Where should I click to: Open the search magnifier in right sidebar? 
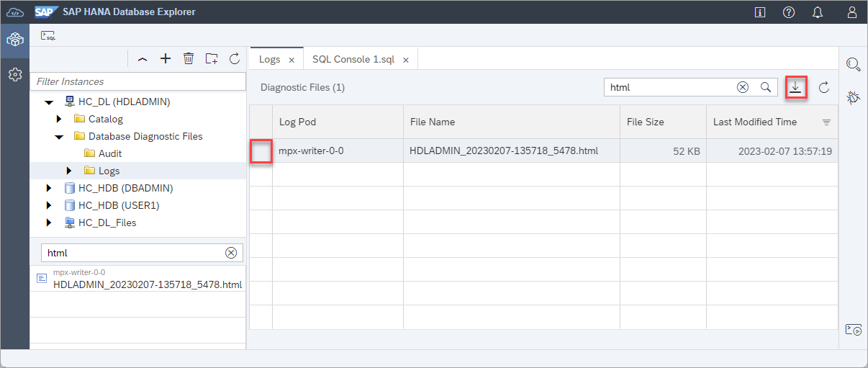pyautogui.click(x=854, y=64)
